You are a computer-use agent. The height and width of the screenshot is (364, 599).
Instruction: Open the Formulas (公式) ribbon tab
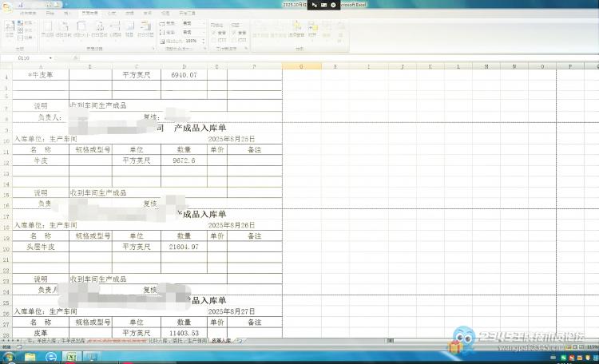[111, 14]
